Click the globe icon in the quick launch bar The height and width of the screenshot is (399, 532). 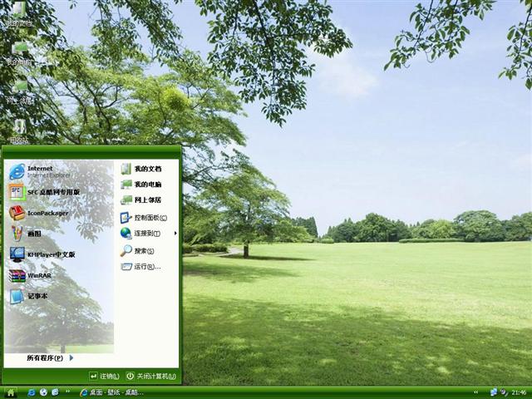43,392
